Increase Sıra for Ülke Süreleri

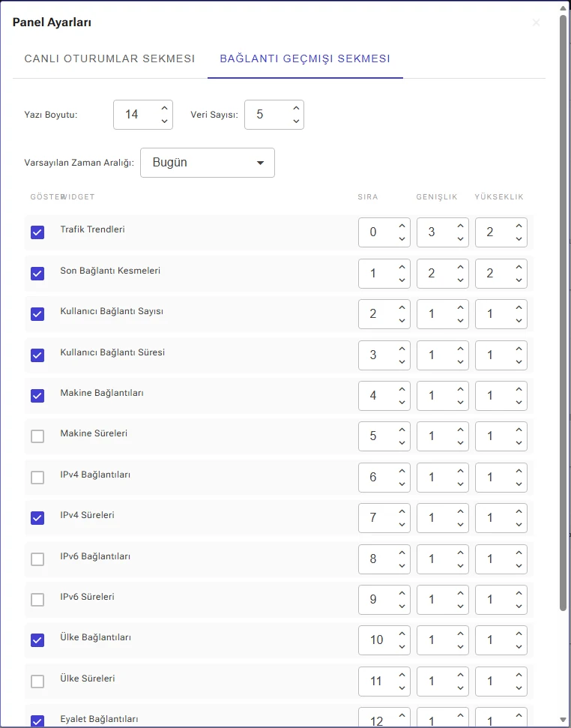(x=402, y=675)
